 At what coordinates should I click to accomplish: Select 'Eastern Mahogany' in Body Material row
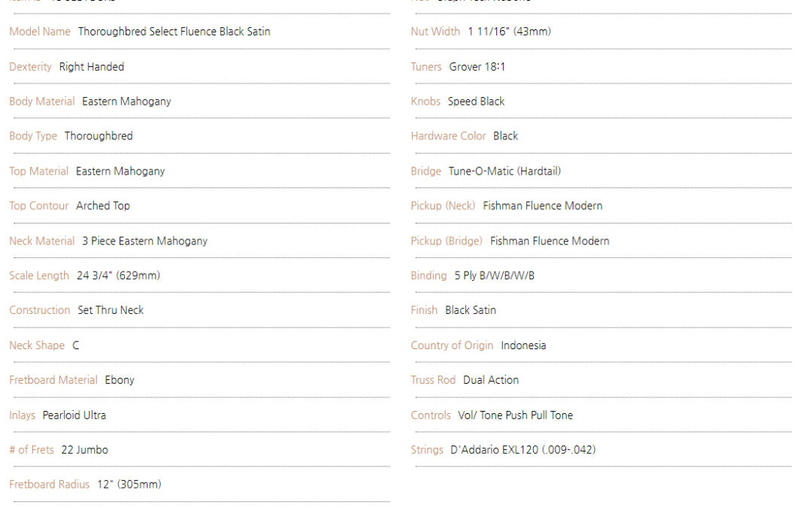click(x=126, y=102)
